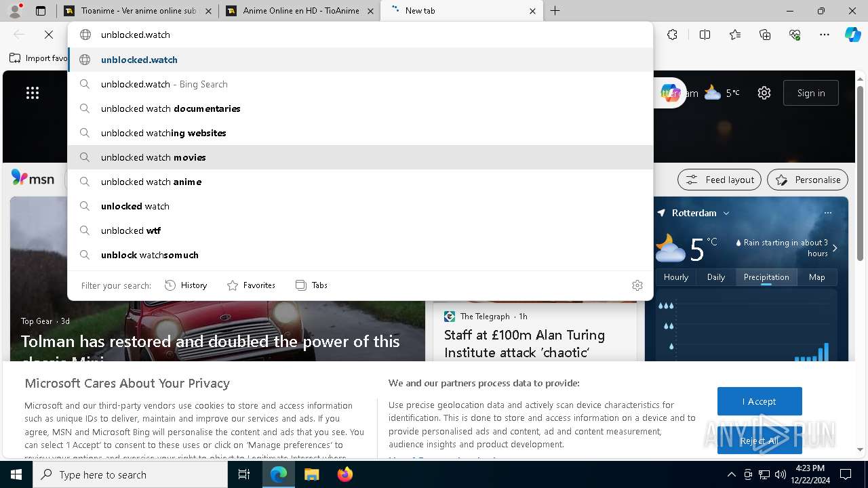
Task: Open Favorites star toolbar icon
Action: pyautogui.click(x=735, y=35)
